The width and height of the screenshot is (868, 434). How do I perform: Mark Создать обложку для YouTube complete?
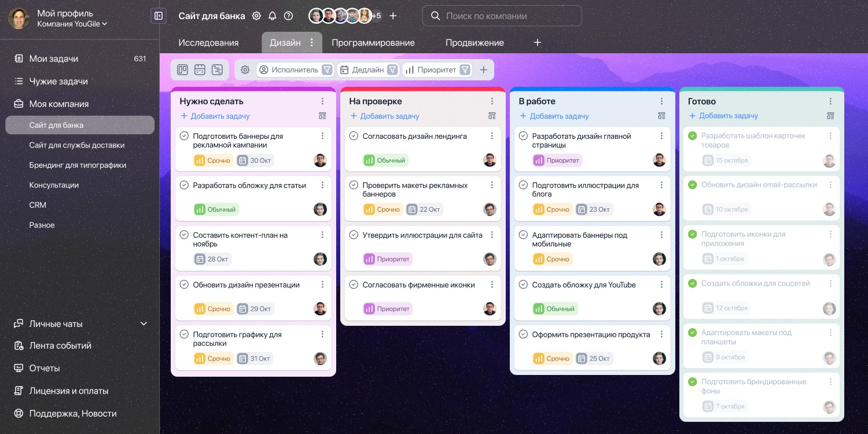[x=523, y=285]
